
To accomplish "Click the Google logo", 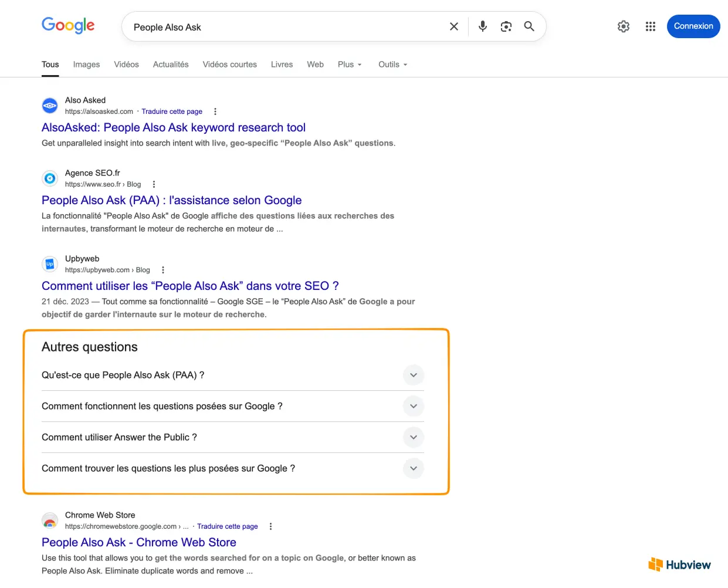I will tap(68, 26).
